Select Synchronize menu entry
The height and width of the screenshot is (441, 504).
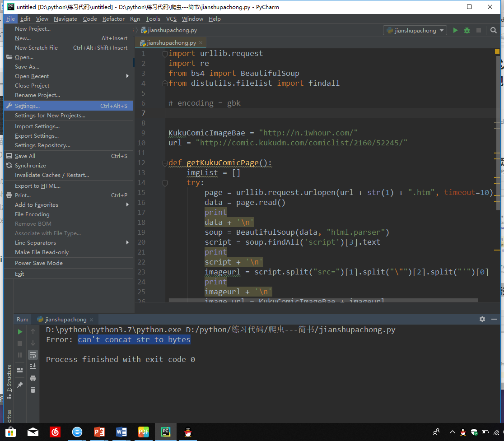tap(69, 165)
